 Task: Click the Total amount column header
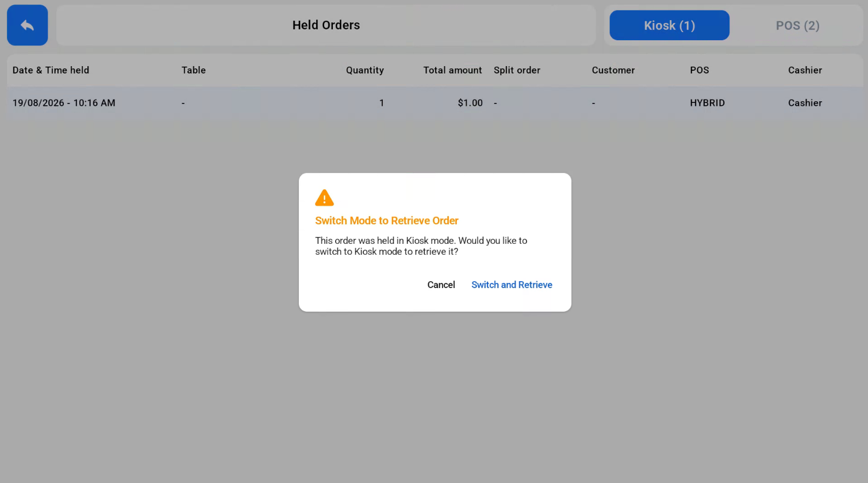(x=453, y=70)
